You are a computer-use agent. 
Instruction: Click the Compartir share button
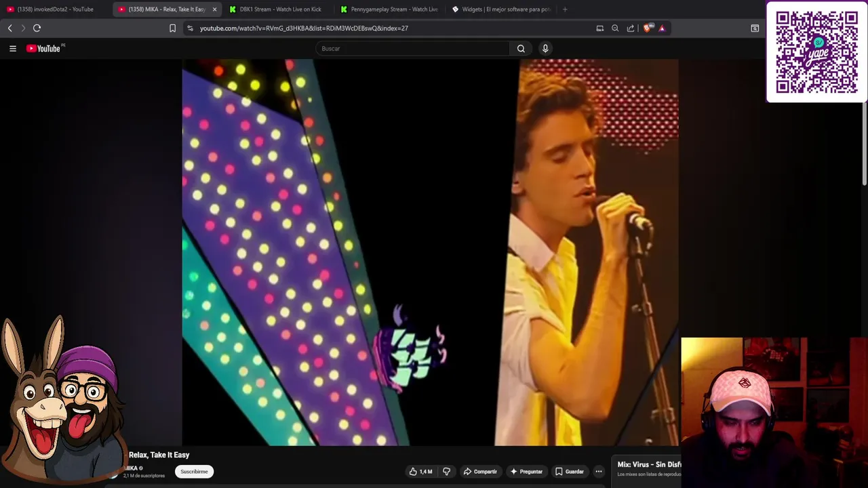coord(480,471)
